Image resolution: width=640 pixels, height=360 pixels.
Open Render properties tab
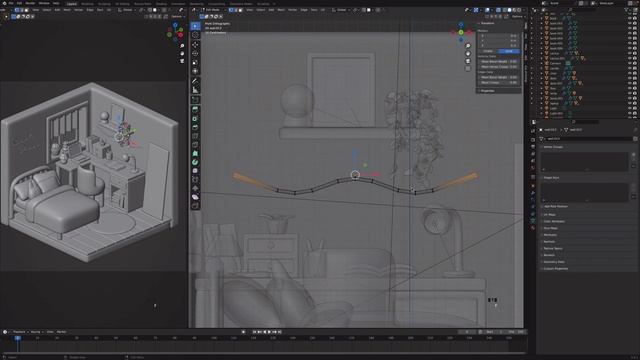(533, 140)
